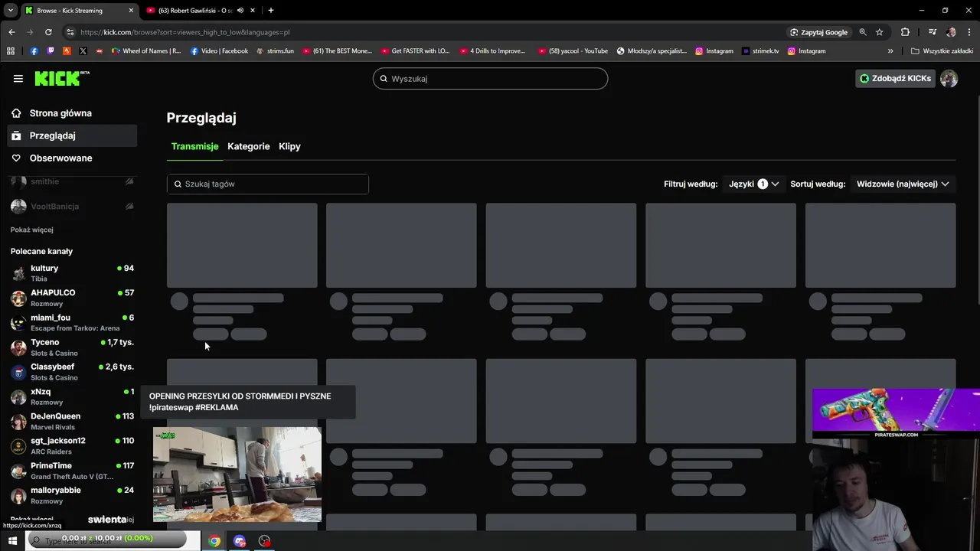980x551 pixels.
Task: Open the tab search dropdown arrow
Action: pyautogui.click(x=10, y=11)
